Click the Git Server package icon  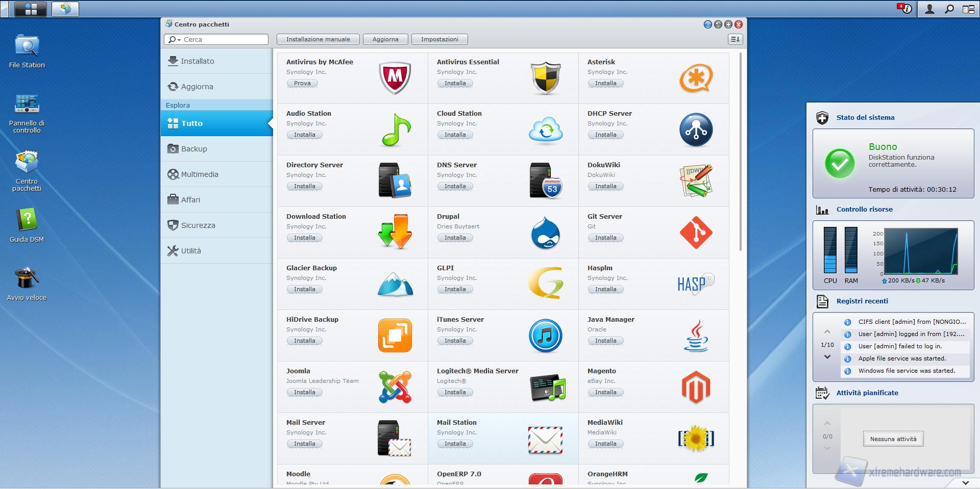pyautogui.click(x=696, y=233)
